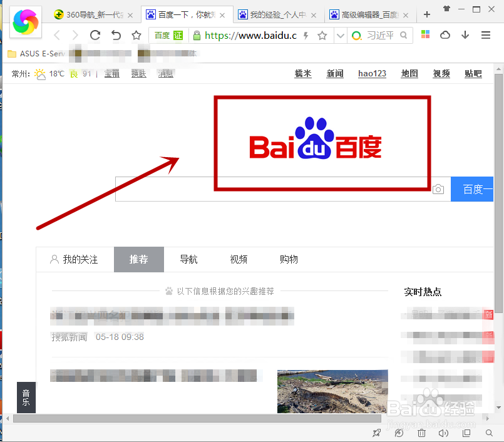Click the undo close-tab icon

click(116, 35)
